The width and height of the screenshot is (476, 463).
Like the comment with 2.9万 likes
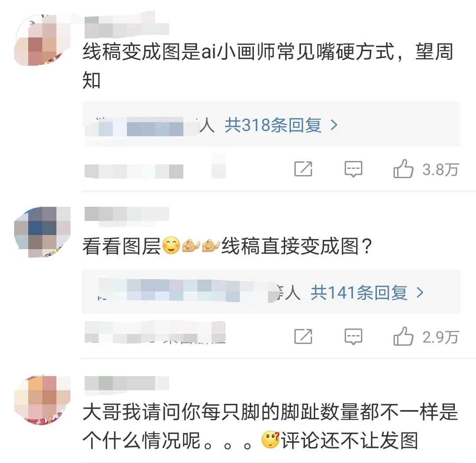(403, 336)
